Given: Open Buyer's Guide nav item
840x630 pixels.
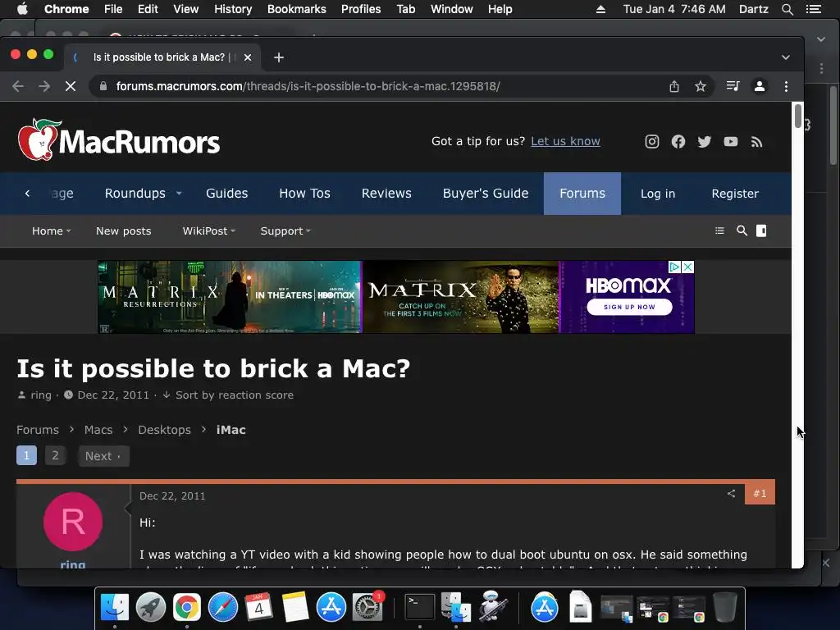Looking at the screenshot, I should (486, 194).
